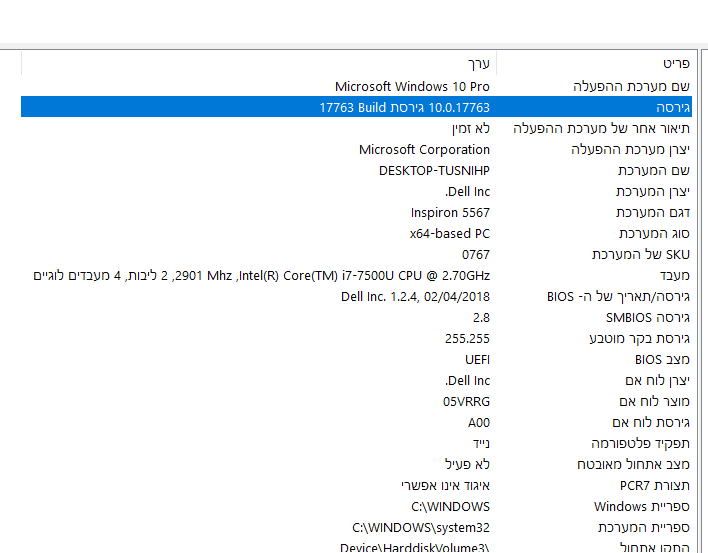Click the נייד platform role value
Viewport: 708px width, 553px height.
[x=481, y=444]
